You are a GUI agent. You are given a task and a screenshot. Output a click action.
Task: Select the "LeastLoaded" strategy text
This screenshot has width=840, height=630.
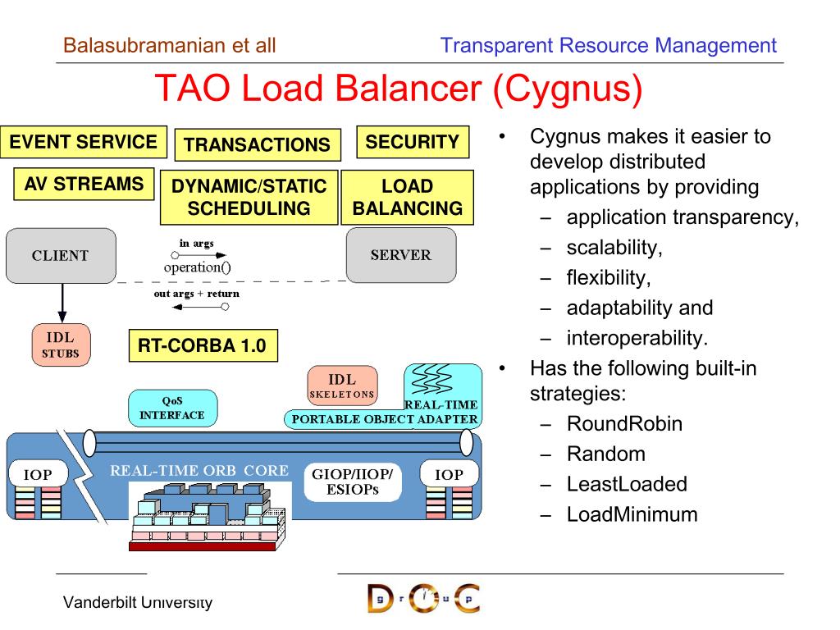627,484
